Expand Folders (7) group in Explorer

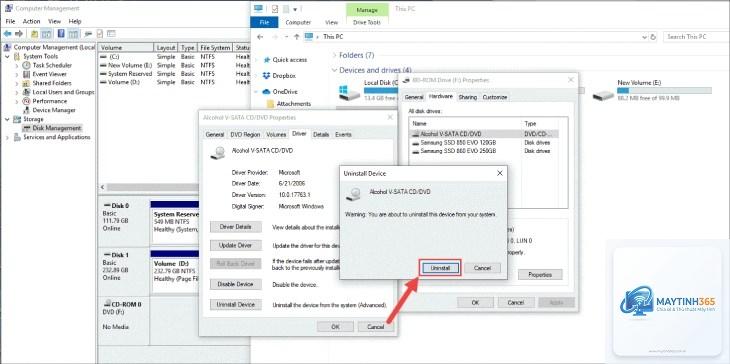(x=334, y=55)
